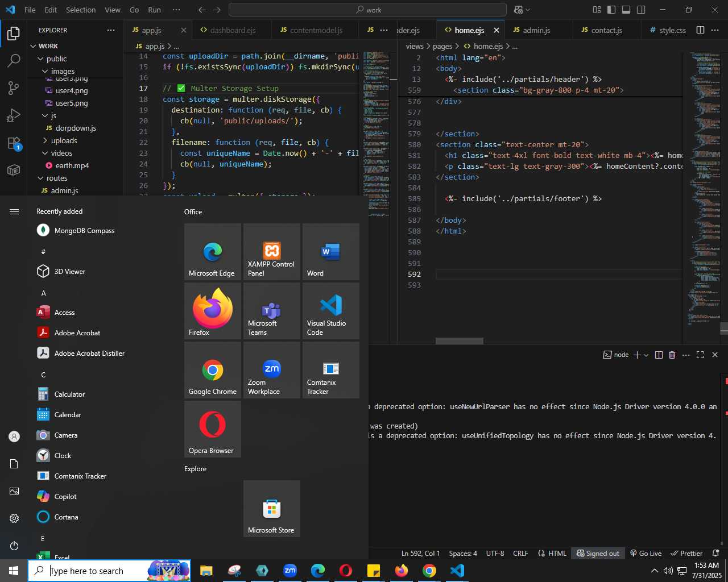728x582 pixels.
Task: Open Settings gear in Start menu rail
Action: 14,518
